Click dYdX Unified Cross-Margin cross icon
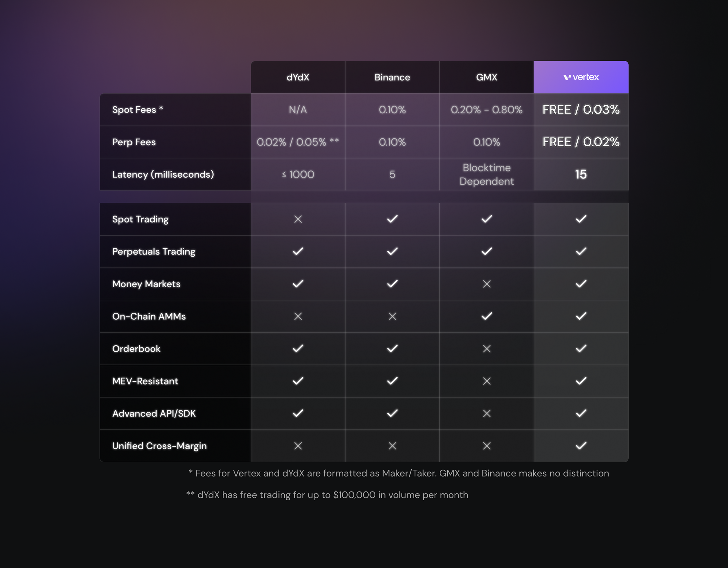The width and height of the screenshot is (728, 568). tap(298, 446)
